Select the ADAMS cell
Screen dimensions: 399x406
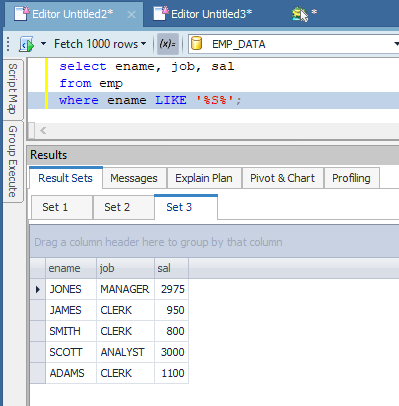click(x=71, y=373)
